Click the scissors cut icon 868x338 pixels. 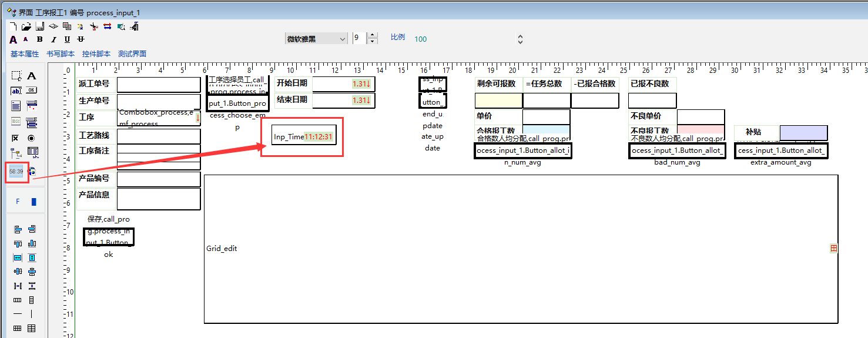94,26
